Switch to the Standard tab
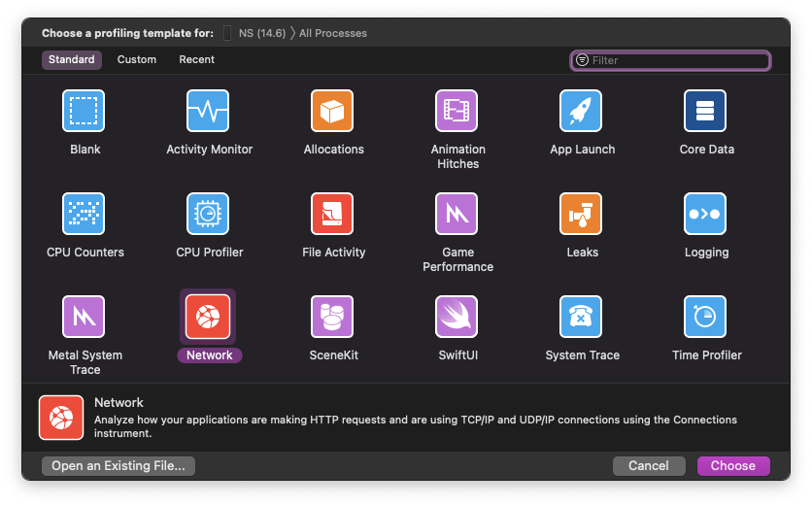Screen dimensions: 812x506 pyautogui.click(x=72, y=59)
